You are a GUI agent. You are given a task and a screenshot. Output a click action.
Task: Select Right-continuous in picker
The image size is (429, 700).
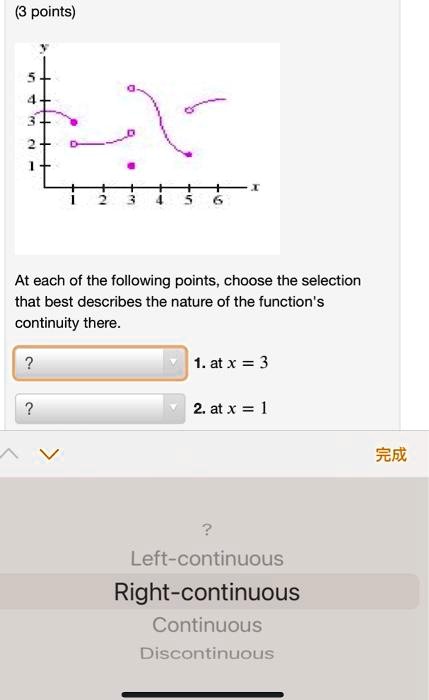click(207, 592)
